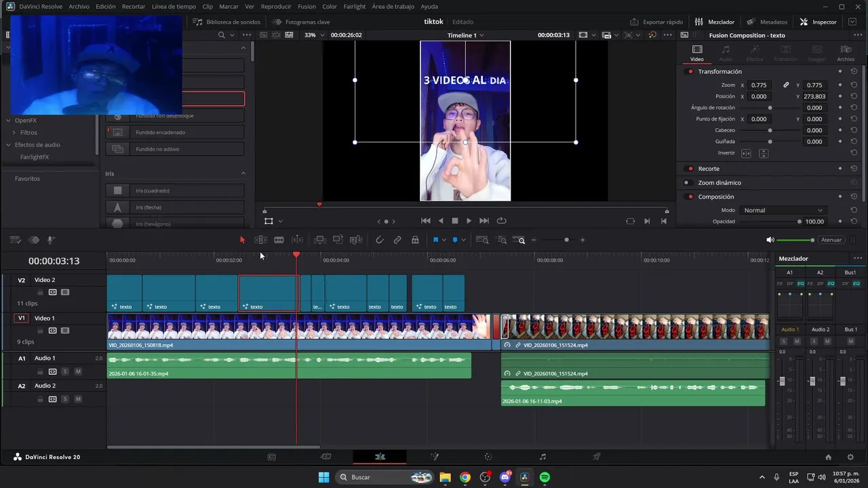Zoom in timeline with plus button

pos(583,240)
